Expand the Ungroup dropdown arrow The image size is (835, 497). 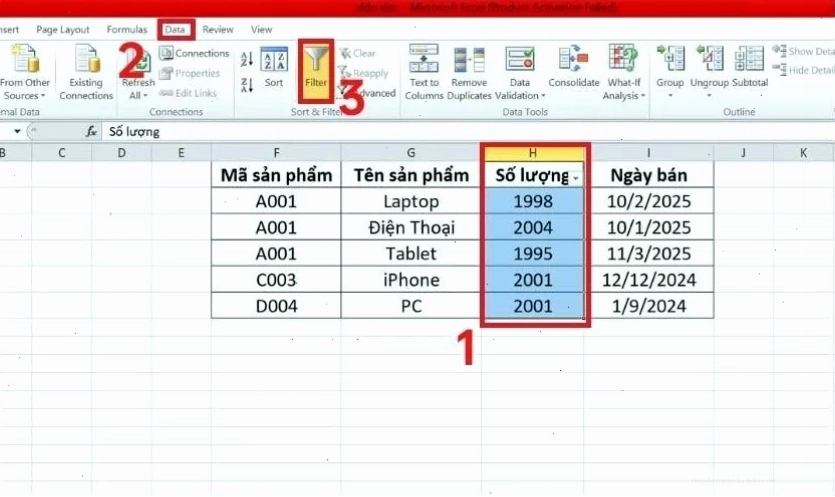(x=709, y=96)
